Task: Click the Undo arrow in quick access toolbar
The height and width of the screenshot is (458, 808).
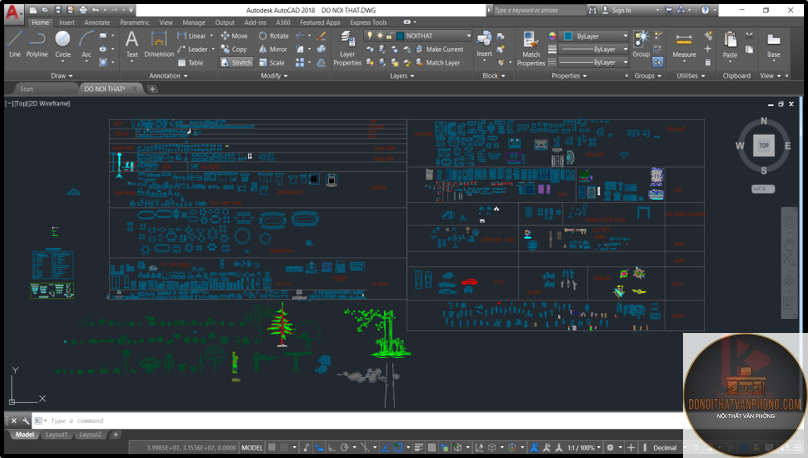Action: (95, 10)
